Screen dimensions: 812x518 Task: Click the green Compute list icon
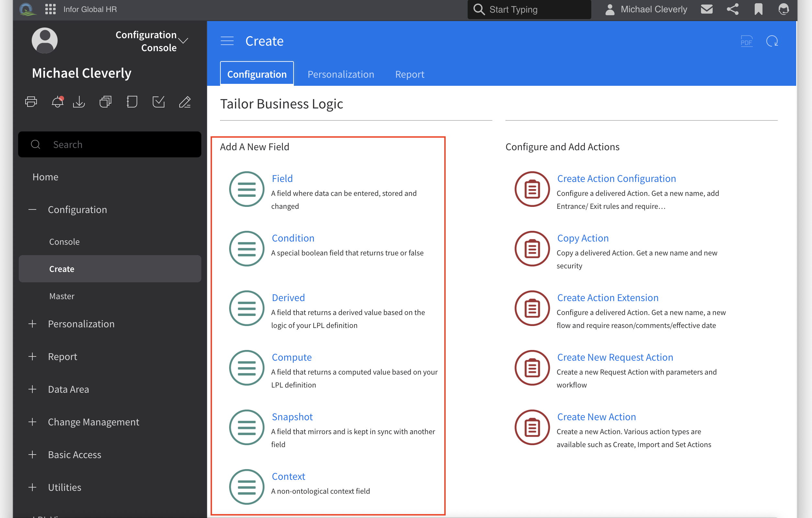pos(247,368)
